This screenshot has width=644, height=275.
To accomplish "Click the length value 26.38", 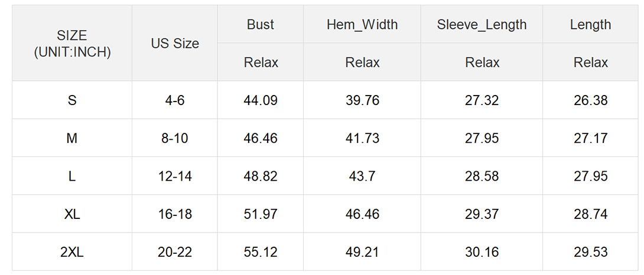I will click(590, 100).
